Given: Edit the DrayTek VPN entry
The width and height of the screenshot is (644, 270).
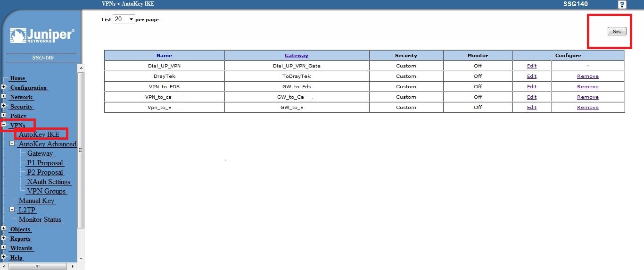Looking at the screenshot, I should coord(532,76).
